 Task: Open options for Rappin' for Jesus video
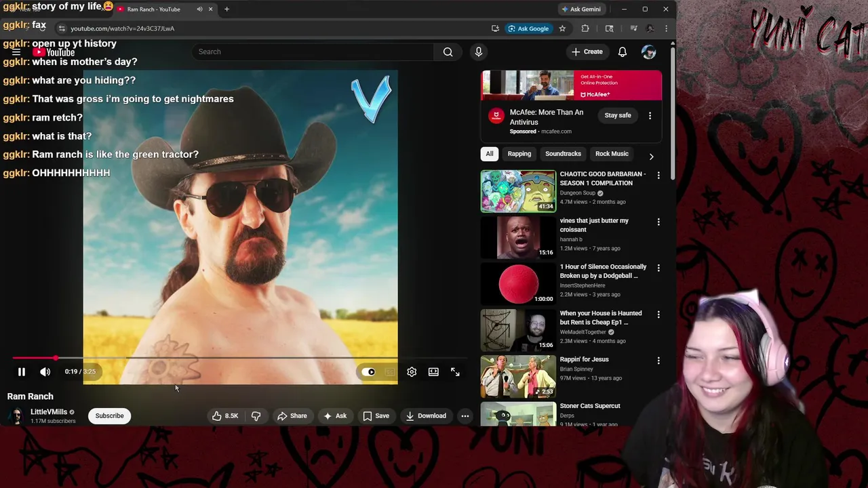pyautogui.click(x=658, y=361)
